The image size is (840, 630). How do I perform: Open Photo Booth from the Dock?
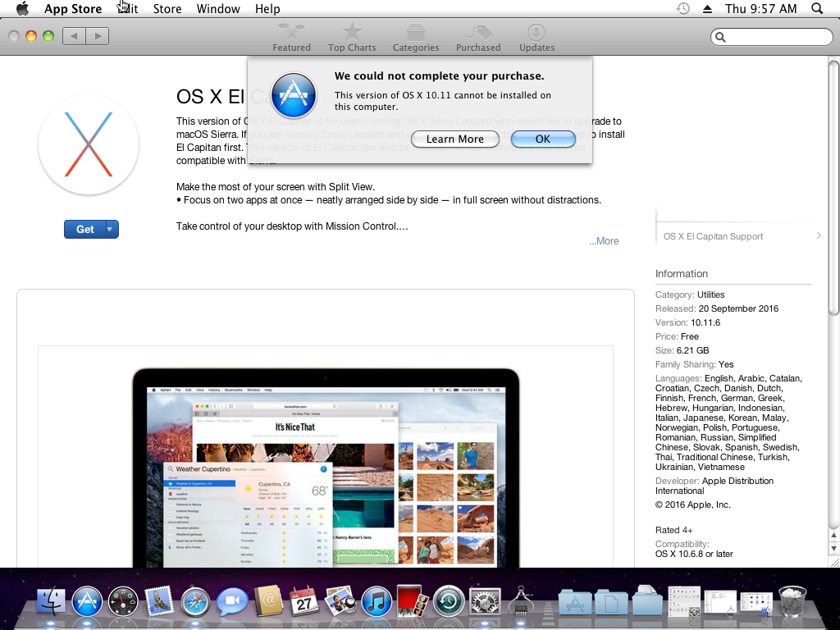coord(413,601)
